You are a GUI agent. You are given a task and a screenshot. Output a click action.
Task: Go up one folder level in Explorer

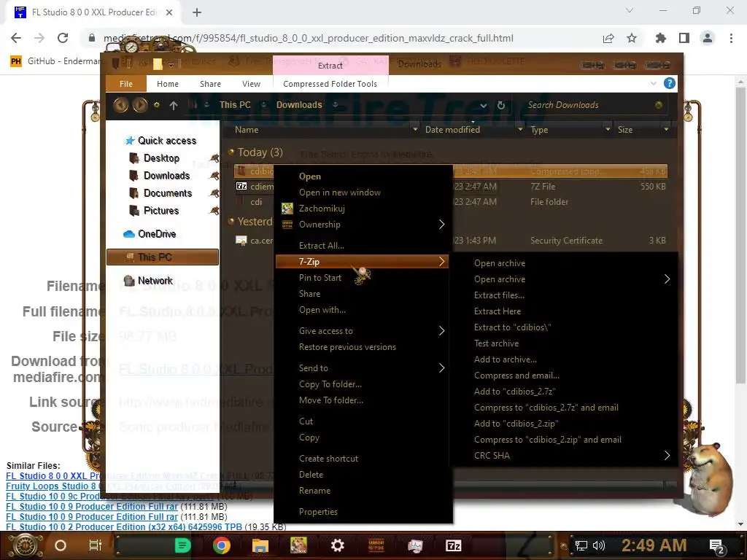(x=174, y=105)
